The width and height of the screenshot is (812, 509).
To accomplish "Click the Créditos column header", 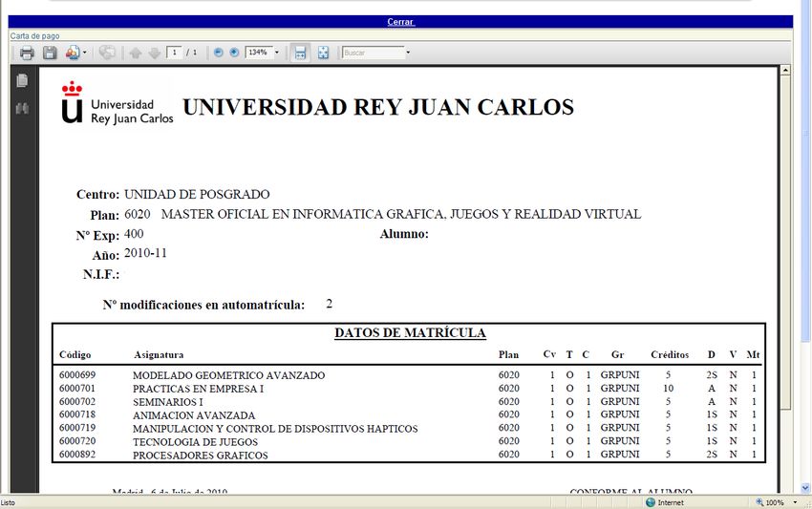I will click(670, 354).
